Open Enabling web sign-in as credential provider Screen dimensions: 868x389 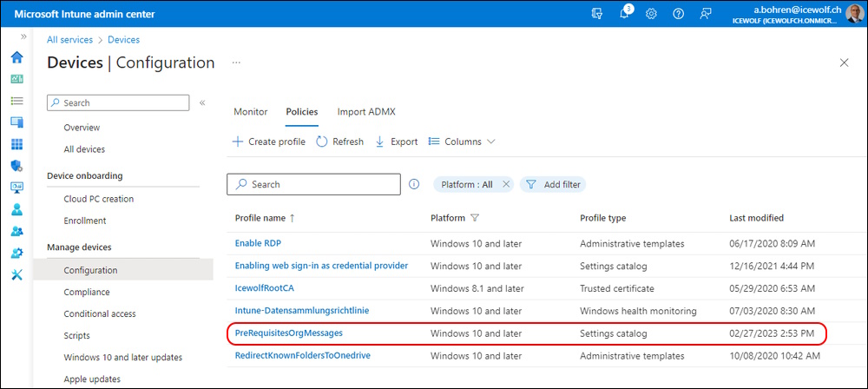[322, 266]
